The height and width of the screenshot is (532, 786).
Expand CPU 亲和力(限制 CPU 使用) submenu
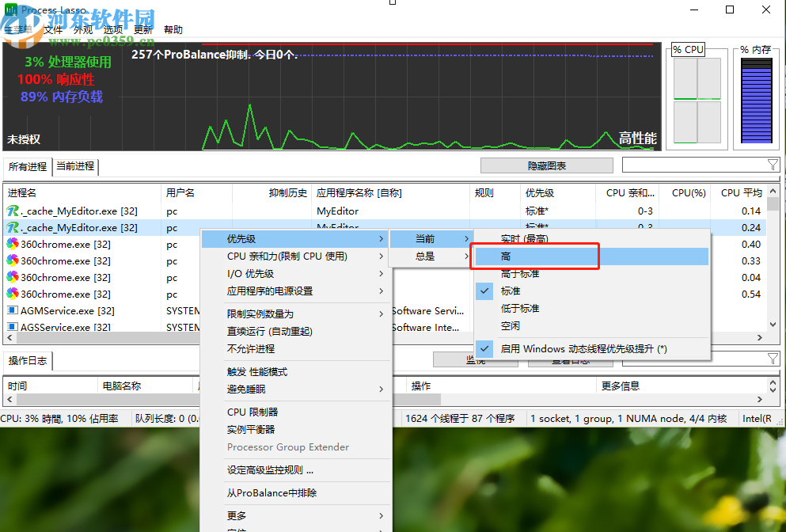coord(295,256)
